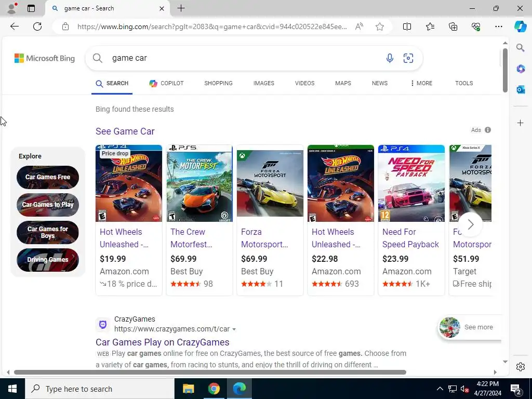Open split screen view
The width and height of the screenshot is (532, 399).
(407, 26)
